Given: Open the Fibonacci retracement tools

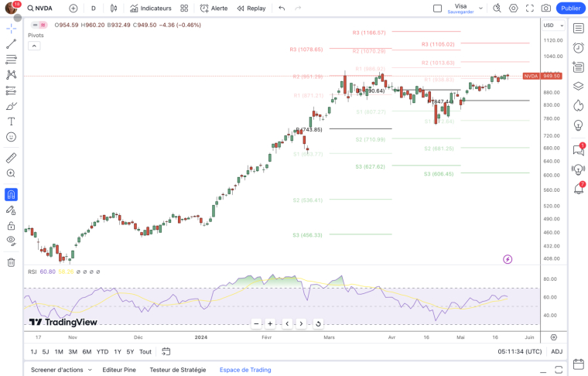Looking at the screenshot, I should tap(12, 60).
